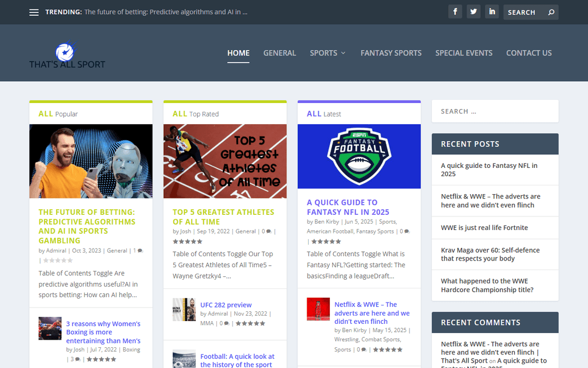Open The Future of Betting article title
Viewport: 588px width, 368px height.
[x=87, y=226]
